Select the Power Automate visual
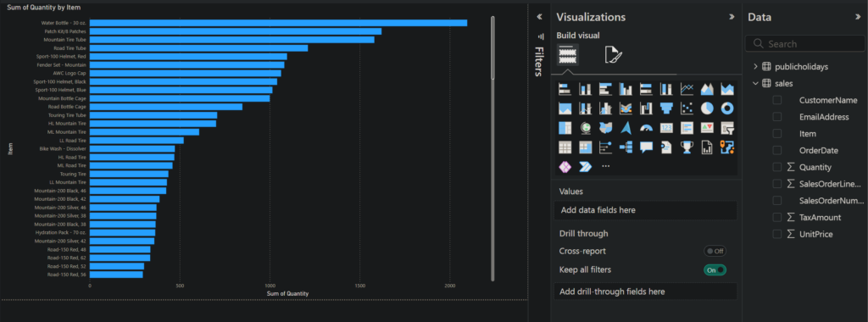This screenshot has width=868, height=322. (585, 167)
